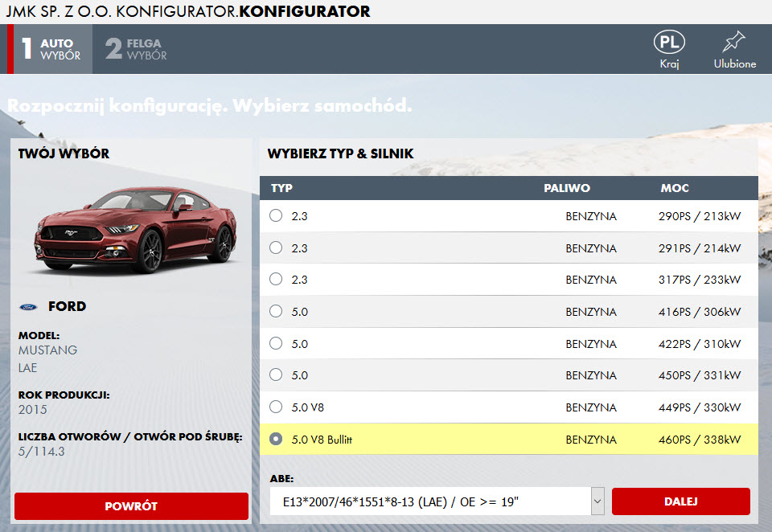Click the 416PS / 306kW power value

pyautogui.click(x=700, y=312)
